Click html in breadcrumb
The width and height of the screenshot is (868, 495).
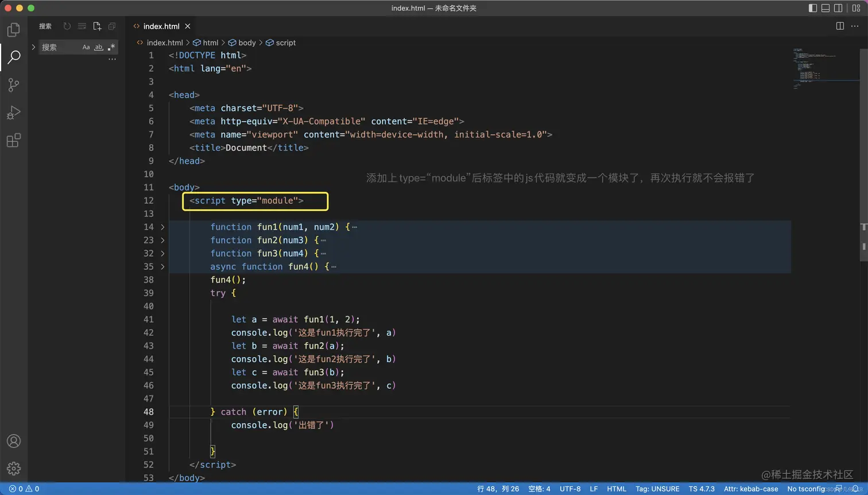(x=211, y=42)
